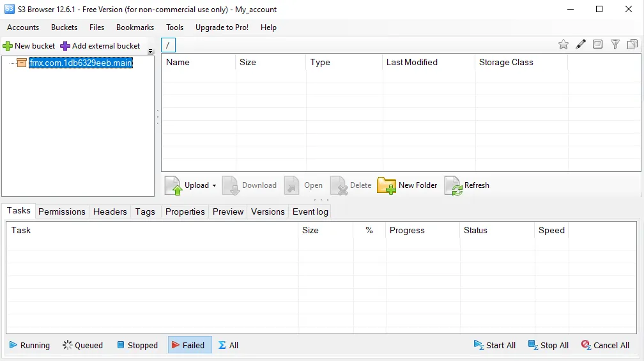644x361 pixels.
Task: Switch to the Permissions tab
Action: coord(62,212)
